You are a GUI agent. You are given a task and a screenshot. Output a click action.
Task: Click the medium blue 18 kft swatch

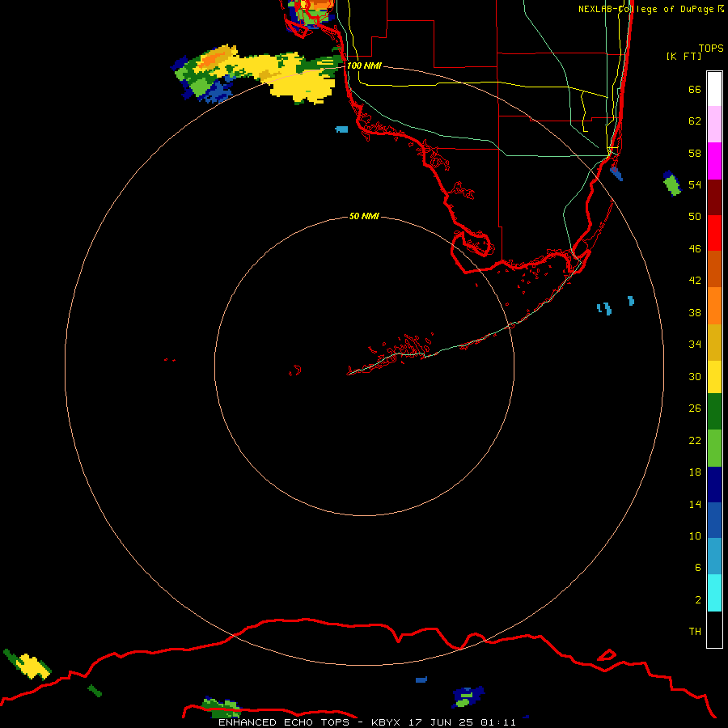[x=714, y=520]
